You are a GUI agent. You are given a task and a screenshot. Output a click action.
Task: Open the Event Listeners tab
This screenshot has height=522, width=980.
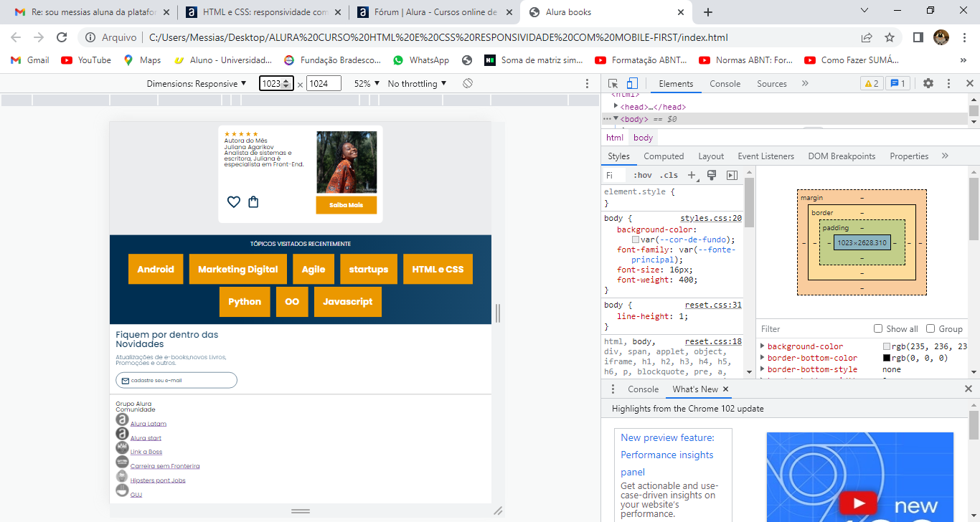765,156
